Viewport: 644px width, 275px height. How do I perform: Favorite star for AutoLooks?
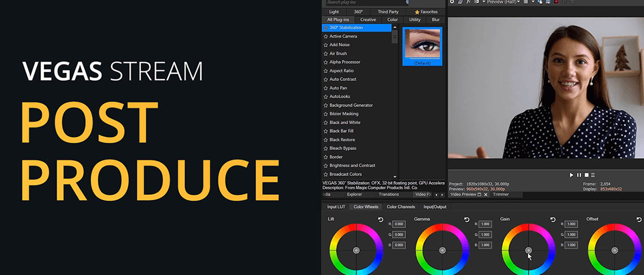point(326,96)
